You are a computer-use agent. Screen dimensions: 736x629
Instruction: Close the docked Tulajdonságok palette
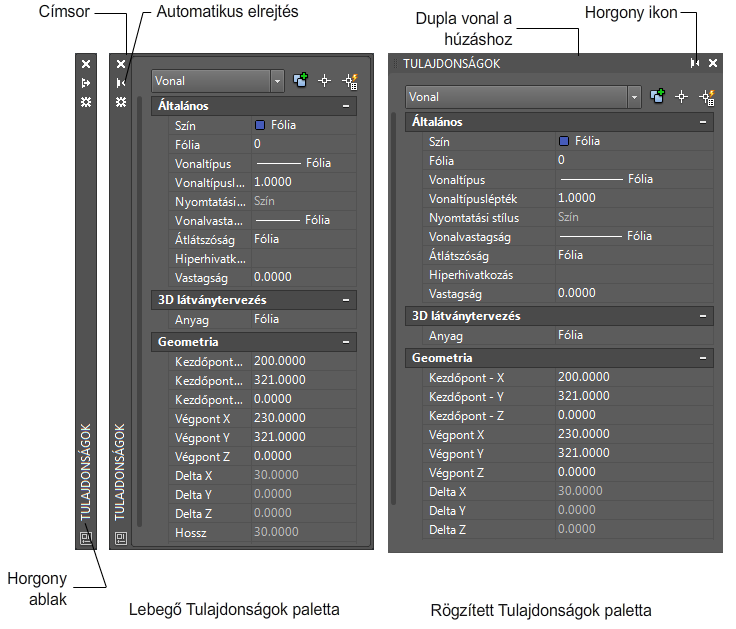(x=713, y=63)
